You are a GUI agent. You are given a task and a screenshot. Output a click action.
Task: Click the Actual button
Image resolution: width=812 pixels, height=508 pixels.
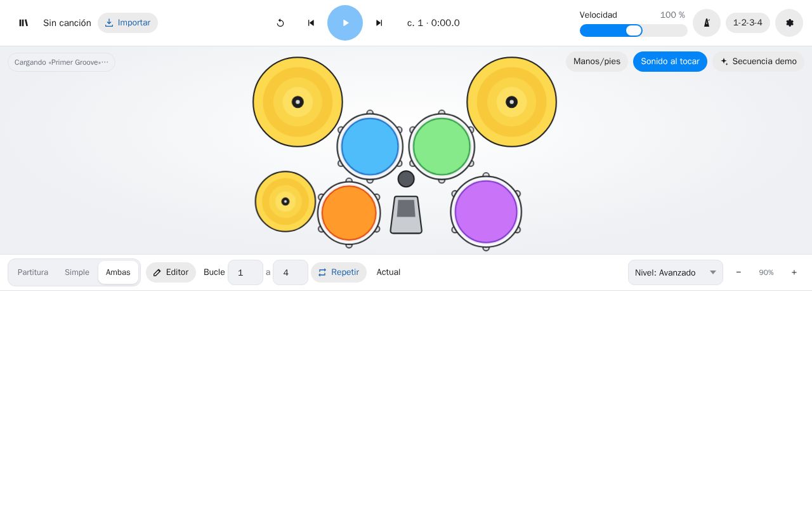pos(388,272)
